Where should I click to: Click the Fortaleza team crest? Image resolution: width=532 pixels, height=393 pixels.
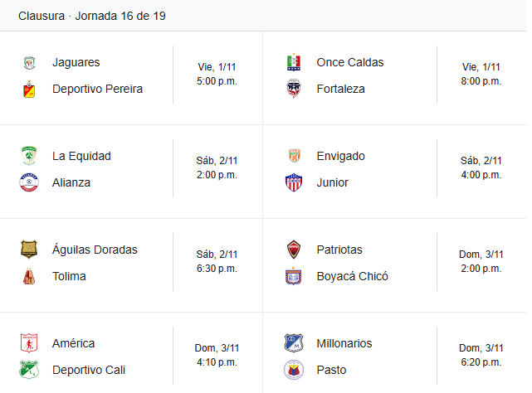pos(294,89)
